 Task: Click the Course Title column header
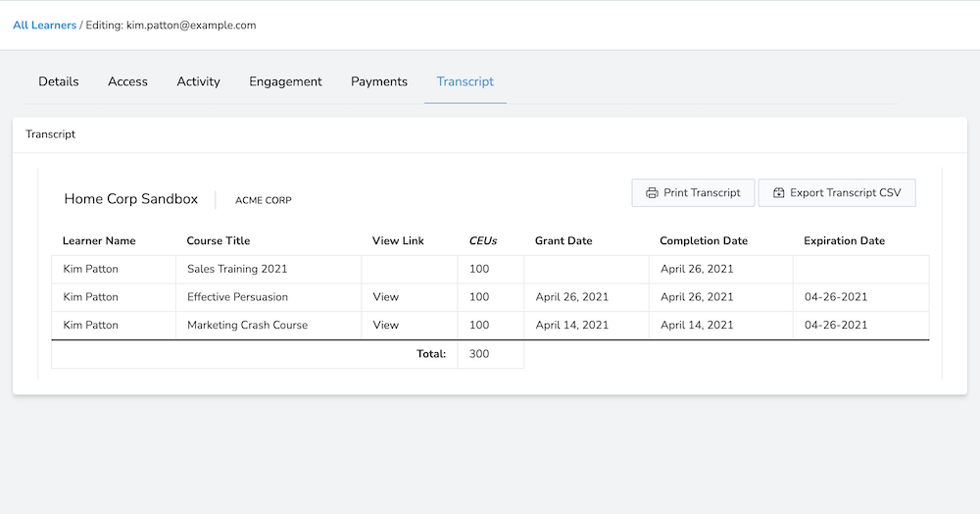[219, 240]
